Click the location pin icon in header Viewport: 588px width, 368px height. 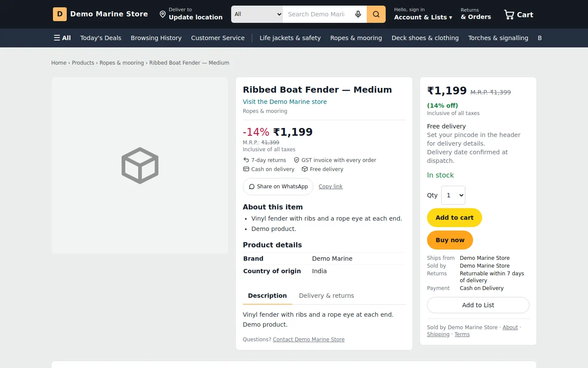[x=163, y=14]
